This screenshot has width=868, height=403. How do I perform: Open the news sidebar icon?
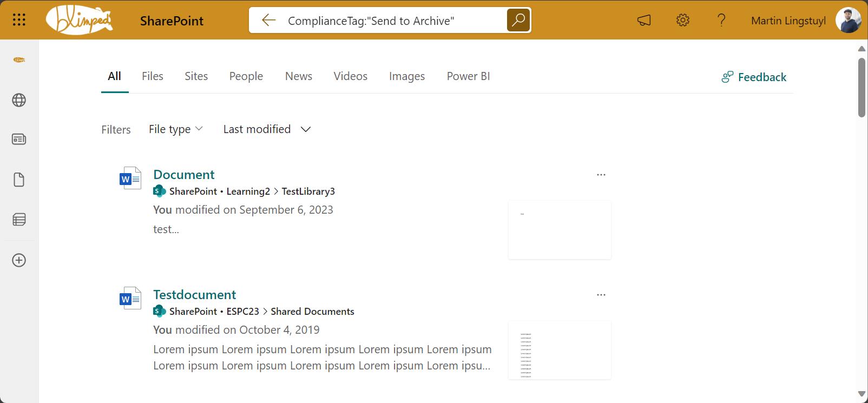19,140
